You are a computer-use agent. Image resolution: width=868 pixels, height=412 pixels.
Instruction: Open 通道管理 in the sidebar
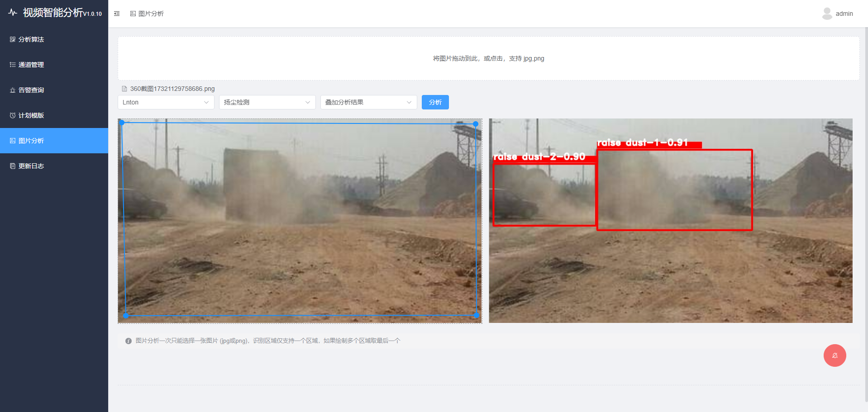(54, 65)
